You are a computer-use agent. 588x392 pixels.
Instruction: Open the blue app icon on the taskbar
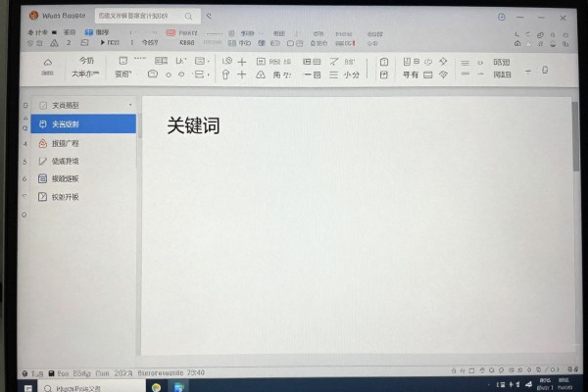pyautogui.click(x=179, y=387)
